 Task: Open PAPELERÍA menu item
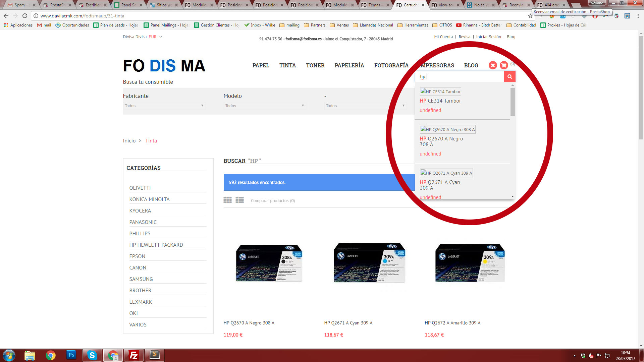[349, 65]
